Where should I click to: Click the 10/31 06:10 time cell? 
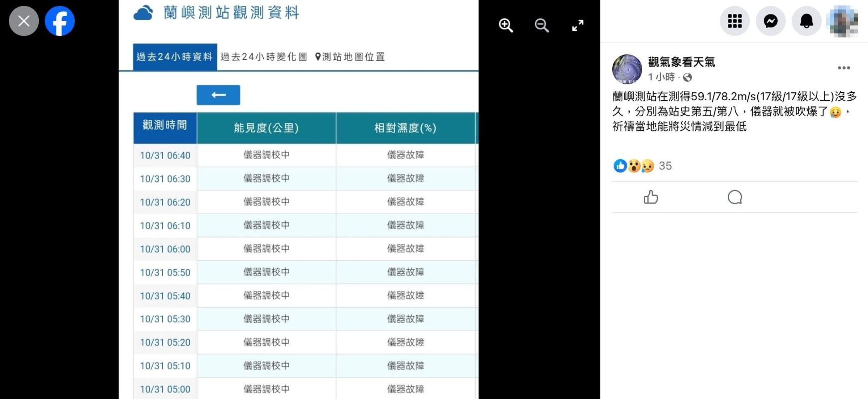click(165, 226)
